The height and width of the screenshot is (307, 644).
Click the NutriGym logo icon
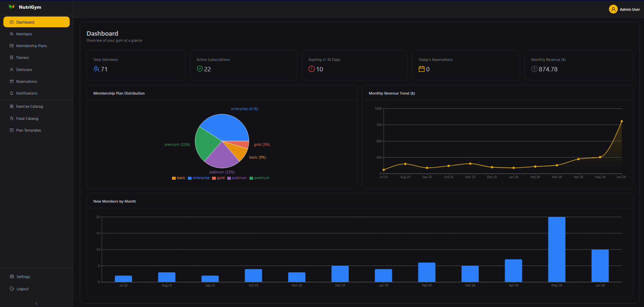click(x=12, y=7)
